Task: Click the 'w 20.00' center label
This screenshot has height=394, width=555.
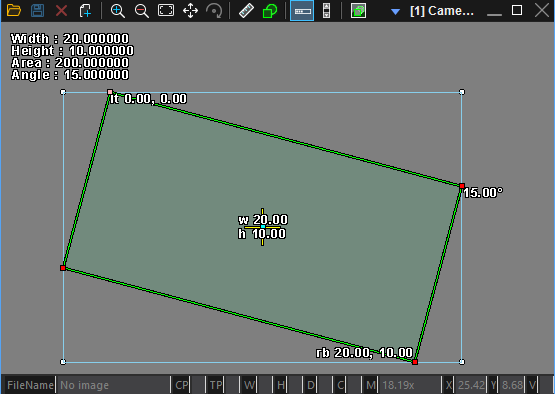Action: [x=263, y=220]
